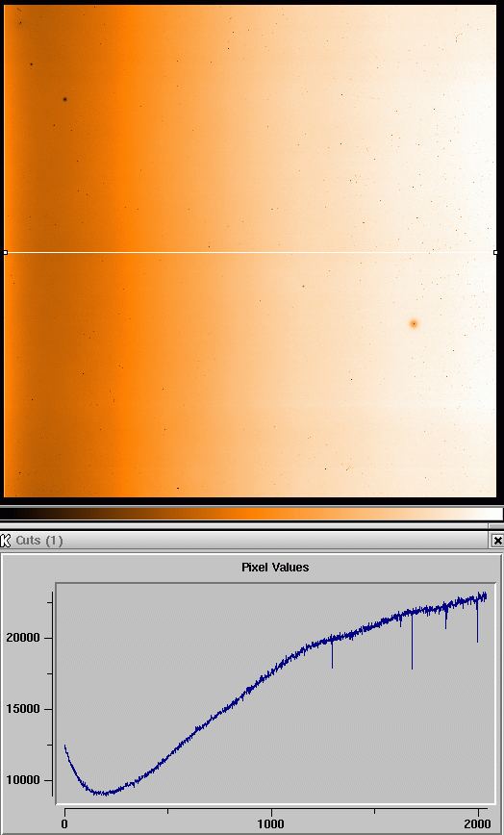The width and height of the screenshot is (504, 835).
Task: Click the small dark spot near image top-left
Action: [32, 64]
